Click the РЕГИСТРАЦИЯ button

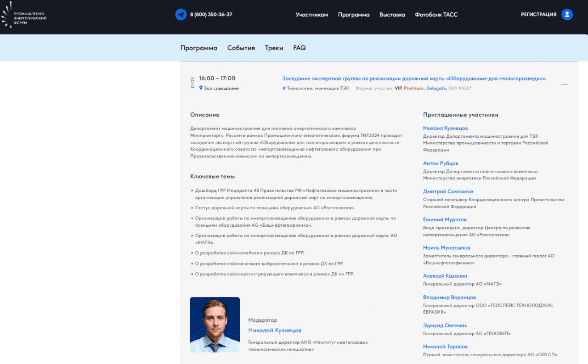pos(539,15)
